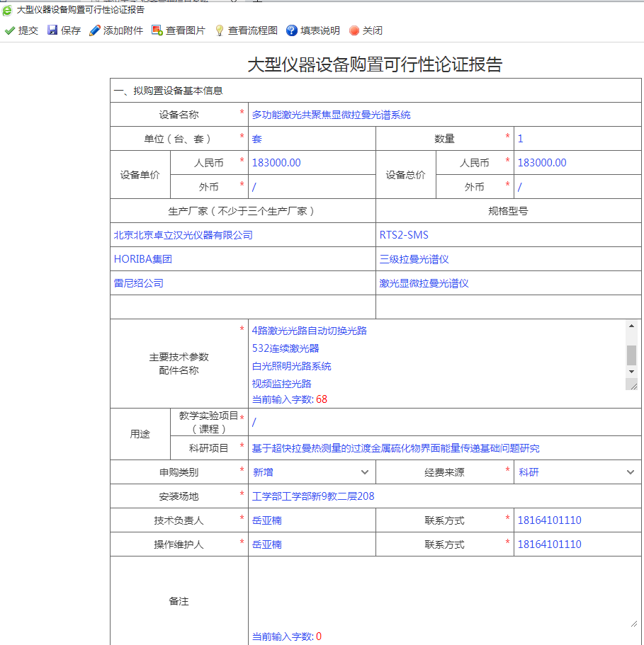Screen dimensions: 644x645
Task: Click the resize handle of parameters textarea
Action: 631,384
